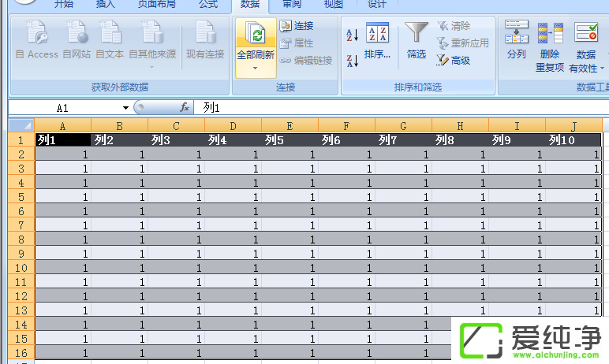Image resolution: width=609 pixels, height=364 pixels.
Task: Click the insert function fx button
Action: [185, 107]
